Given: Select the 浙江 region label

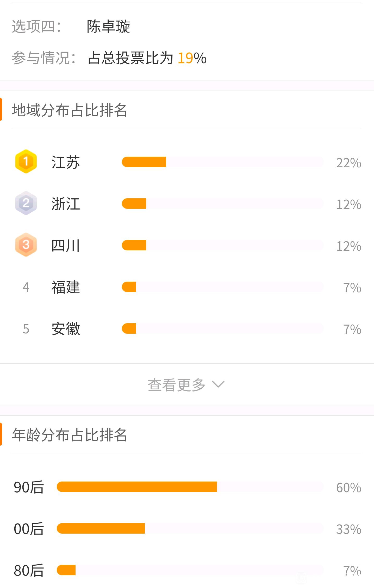Looking at the screenshot, I should pyautogui.click(x=66, y=204).
